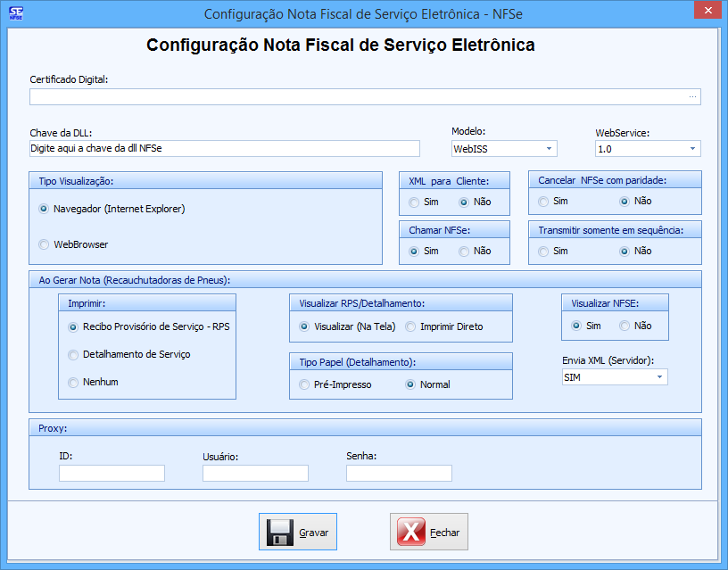Set XML para Cliente to Sim
Screen dimensions: 728x570
click(x=414, y=202)
